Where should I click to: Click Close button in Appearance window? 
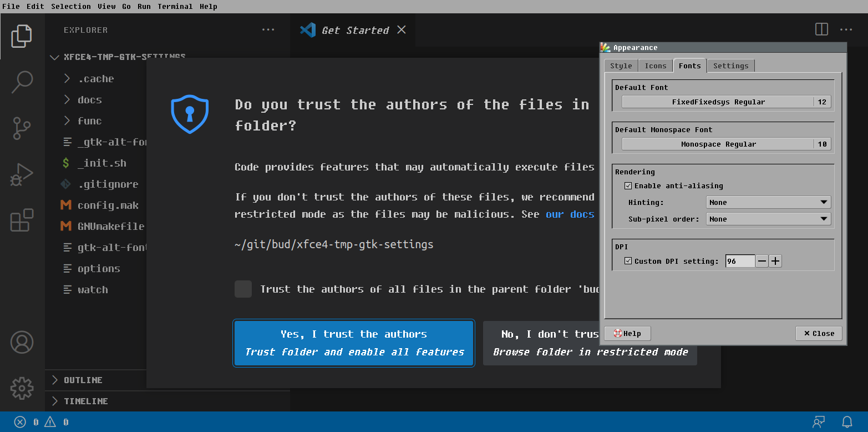819,333
